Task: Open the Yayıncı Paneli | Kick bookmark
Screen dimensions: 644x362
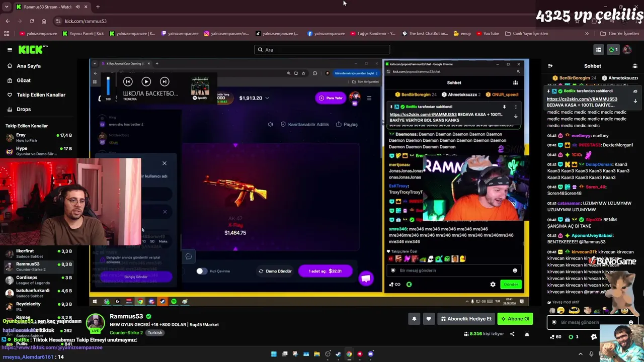Action: (84, 34)
